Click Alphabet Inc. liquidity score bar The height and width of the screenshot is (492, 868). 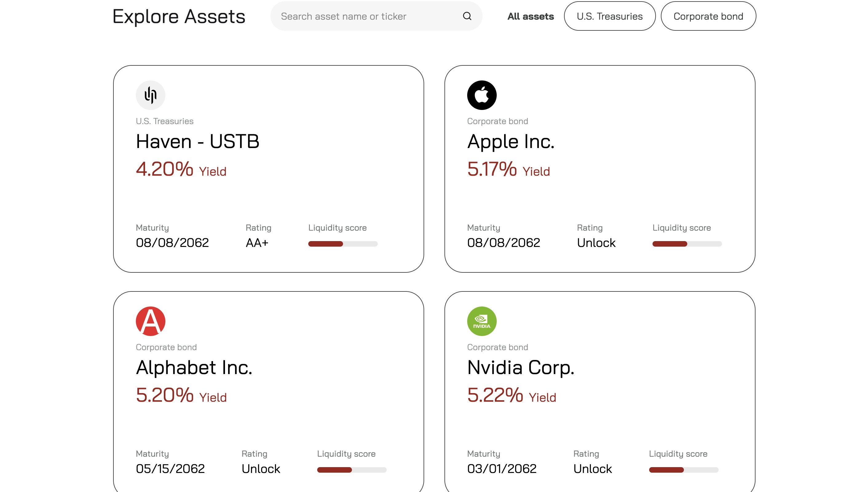(351, 470)
